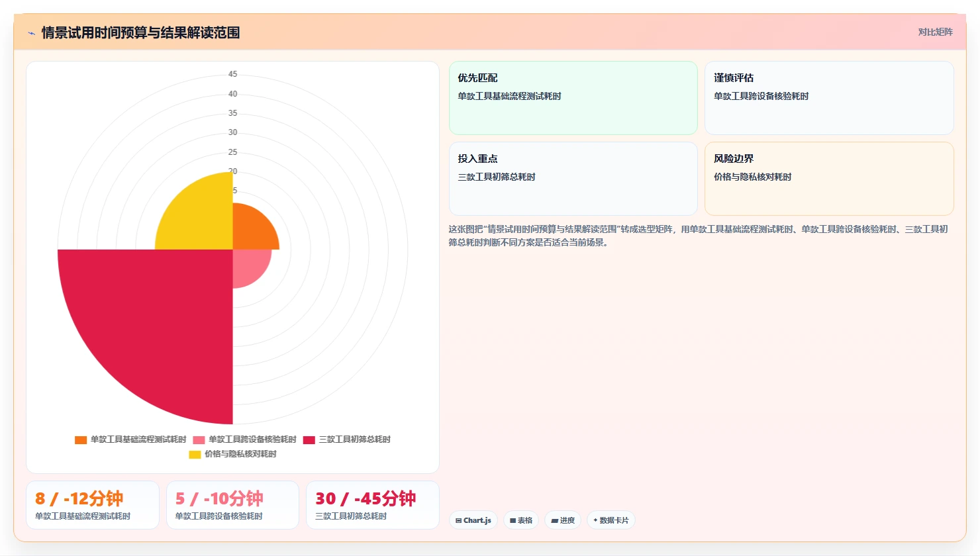Toggle the red 三款工具初筛总耗时 legend swatch
This screenshot has width=980, height=556.
point(309,440)
